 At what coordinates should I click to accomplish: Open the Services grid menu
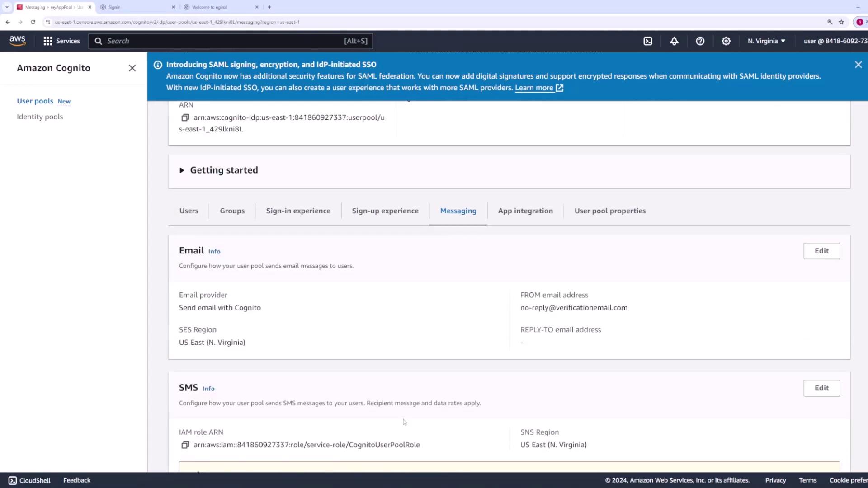61,41
